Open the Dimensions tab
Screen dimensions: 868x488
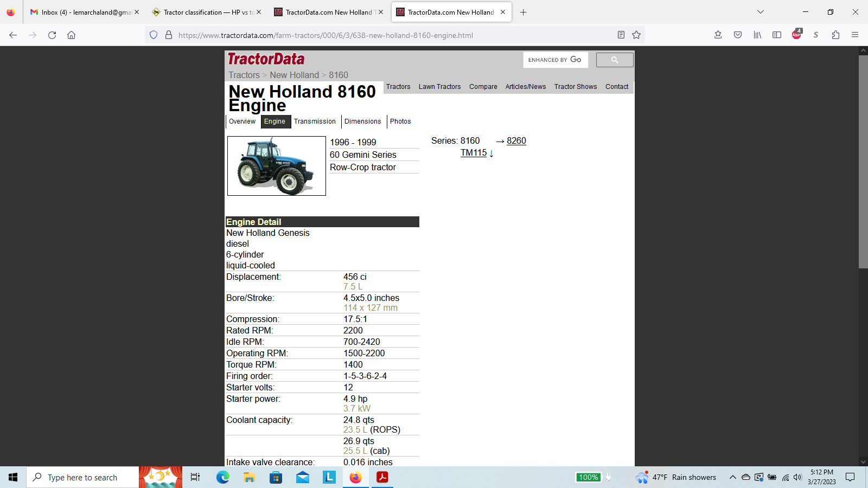pos(362,121)
